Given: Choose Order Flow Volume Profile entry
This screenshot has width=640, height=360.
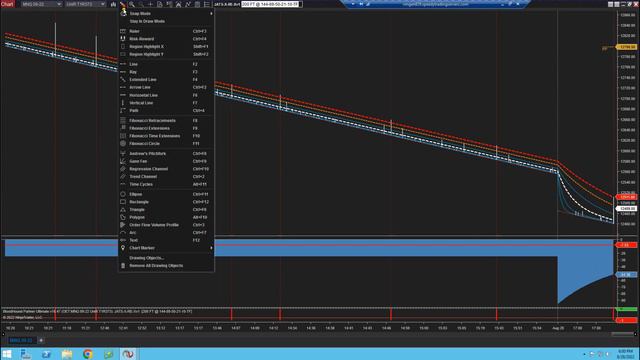Looking at the screenshot, I should (166, 225).
